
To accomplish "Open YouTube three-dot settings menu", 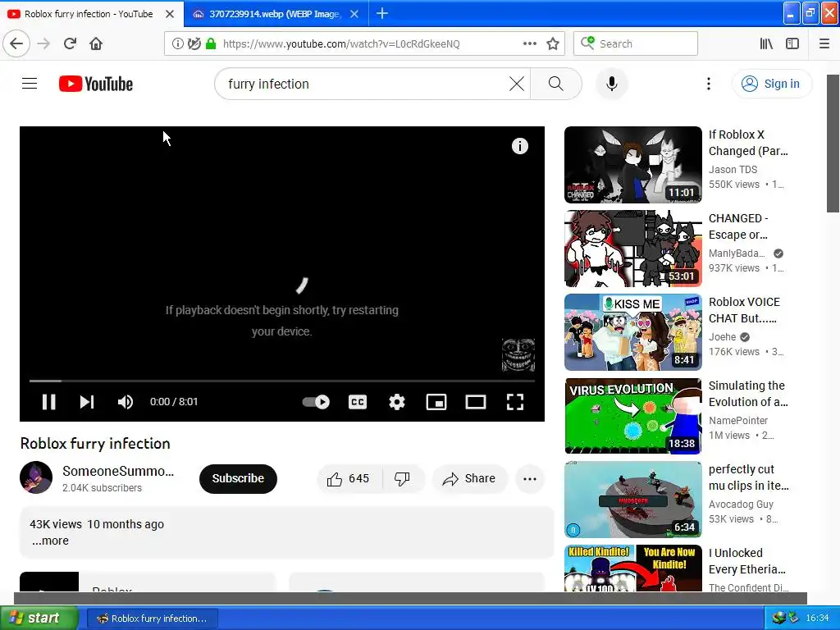I will pyautogui.click(x=708, y=84).
